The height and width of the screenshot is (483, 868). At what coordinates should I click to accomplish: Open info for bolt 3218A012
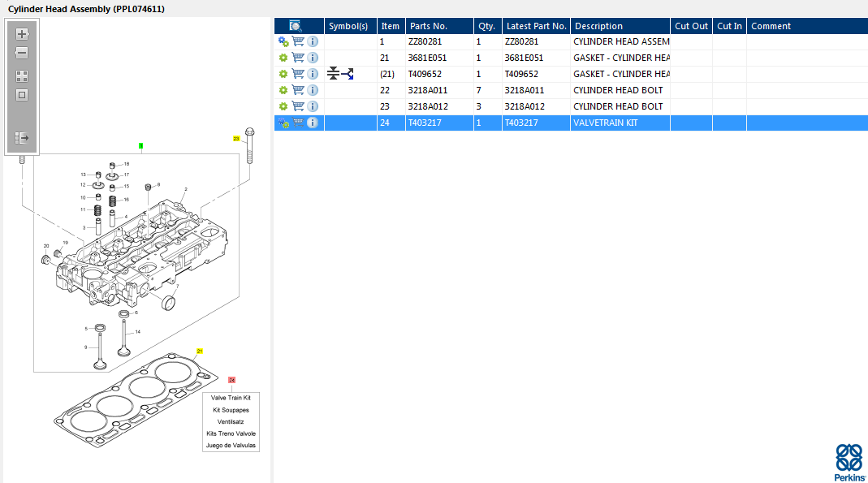point(313,106)
